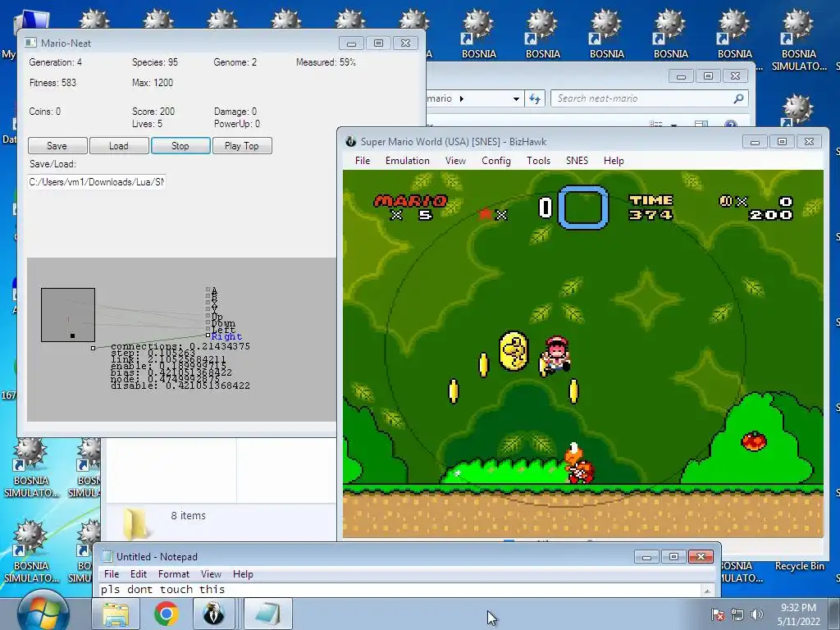The width and height of the screenshot is (840, 630).
Task: Click the 'Genome: 2' label
Action: [235, 62]
